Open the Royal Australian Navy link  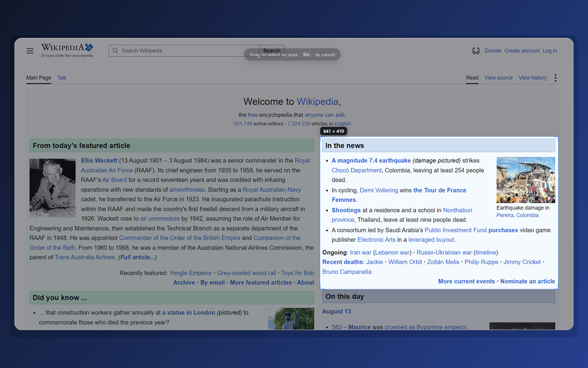(272, 190)
